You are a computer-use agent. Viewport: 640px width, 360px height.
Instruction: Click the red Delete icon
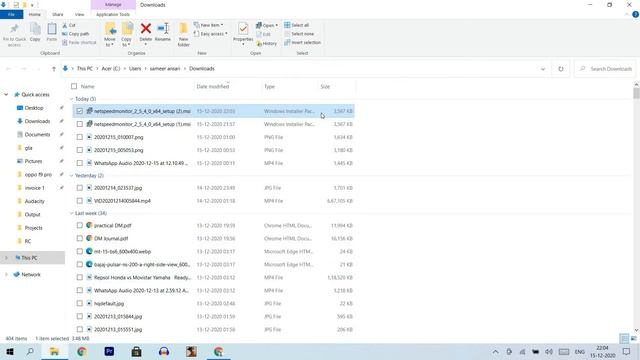pyautogui.click(x=146, y=29)
